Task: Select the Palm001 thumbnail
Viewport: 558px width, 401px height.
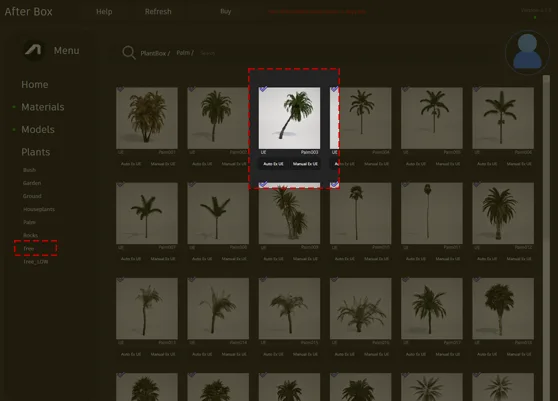Action: click(x=147, y=118)
